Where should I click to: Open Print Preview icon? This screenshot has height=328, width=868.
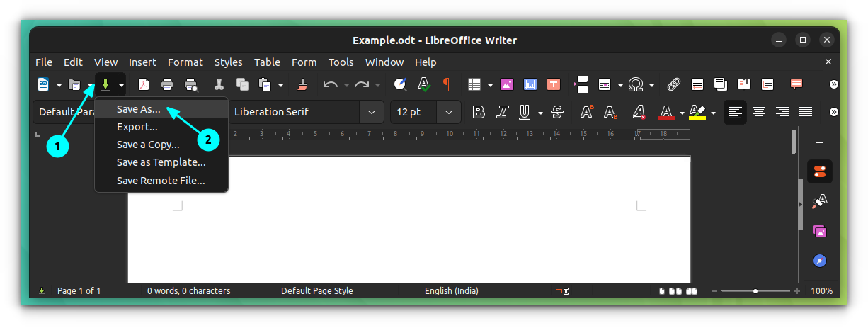coord(191,85)
